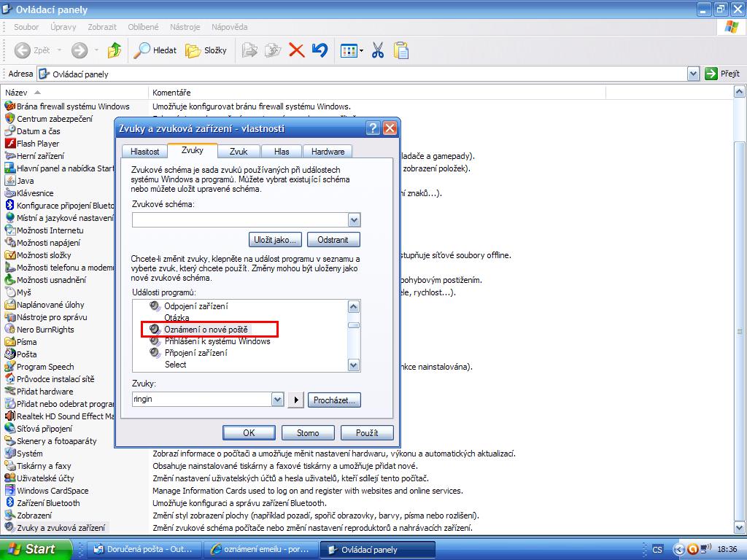Click the Procházet browse button

334,400
